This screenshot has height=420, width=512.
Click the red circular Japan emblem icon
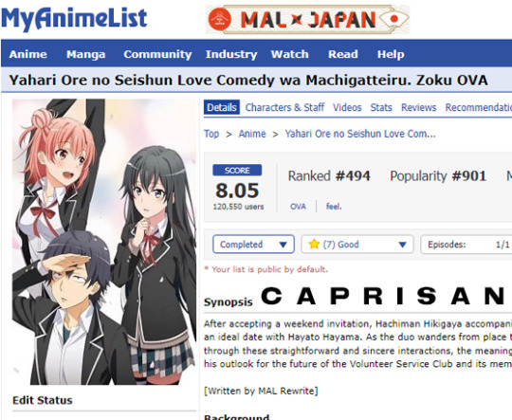click(220, 20)
